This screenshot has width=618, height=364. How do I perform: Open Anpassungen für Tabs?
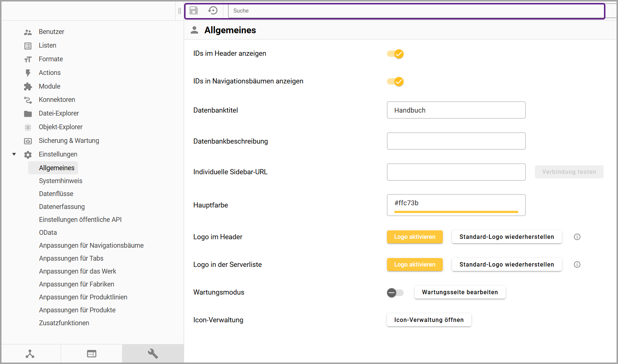pos(71,258)
